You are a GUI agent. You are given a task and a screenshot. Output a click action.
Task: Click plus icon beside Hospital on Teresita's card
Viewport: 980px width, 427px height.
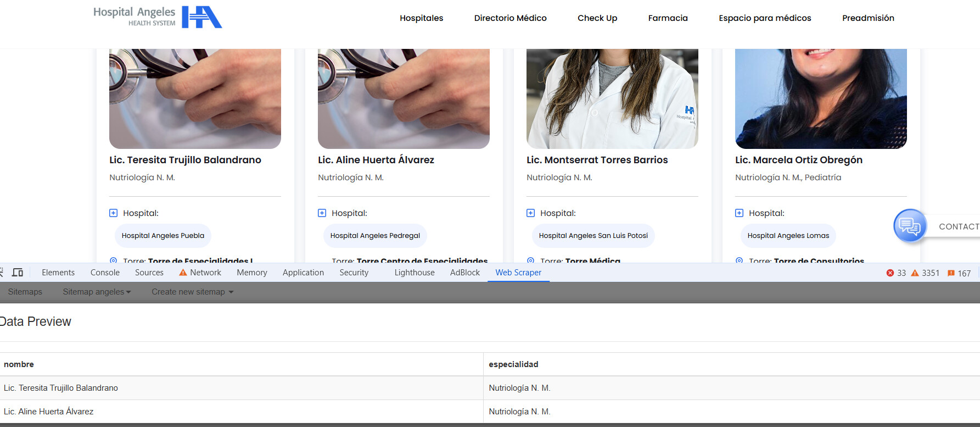click(114, 213)
